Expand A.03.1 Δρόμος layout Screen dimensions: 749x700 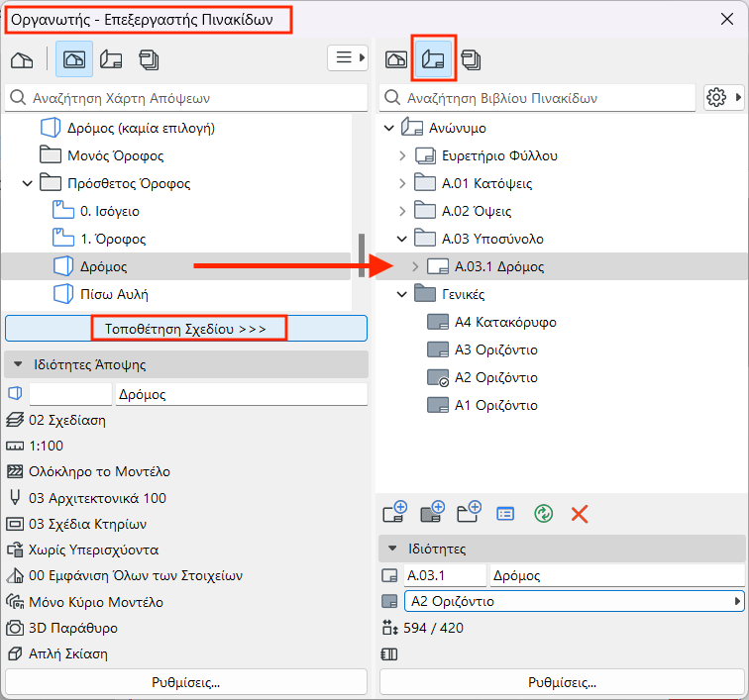click(x=415, y=266)
